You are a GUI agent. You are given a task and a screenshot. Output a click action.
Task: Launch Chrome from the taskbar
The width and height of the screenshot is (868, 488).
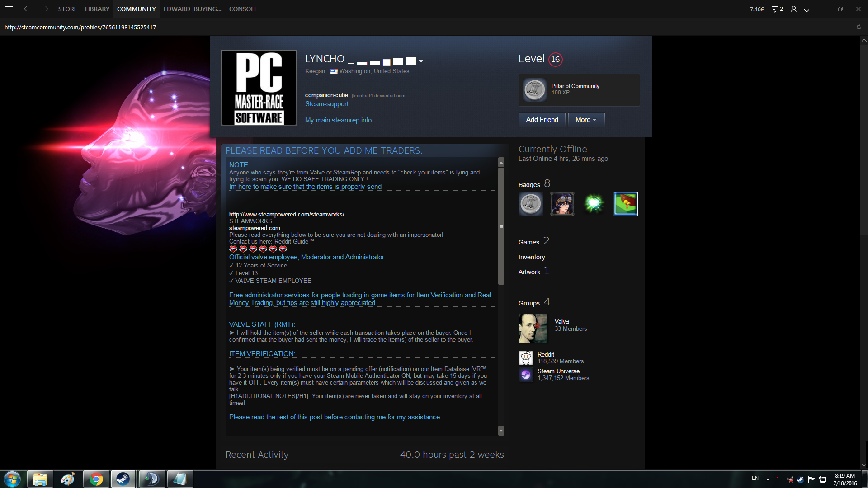pos(96,479)
